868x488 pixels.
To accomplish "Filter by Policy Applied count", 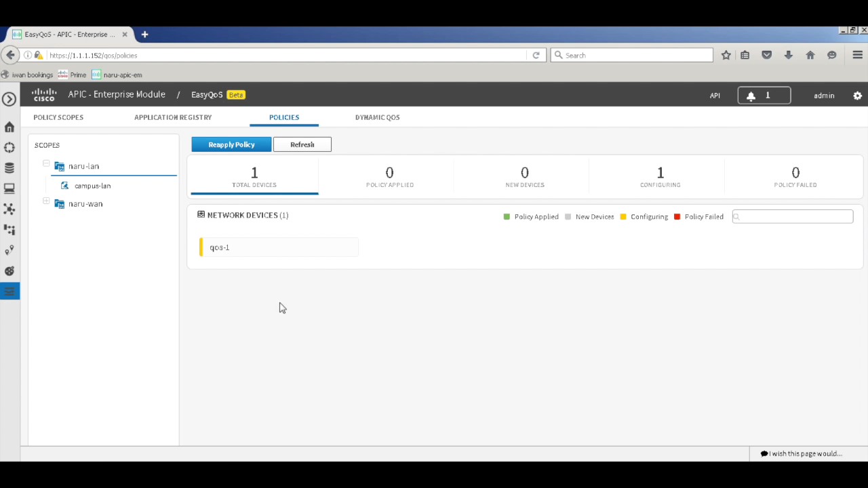I will [390, 177].
